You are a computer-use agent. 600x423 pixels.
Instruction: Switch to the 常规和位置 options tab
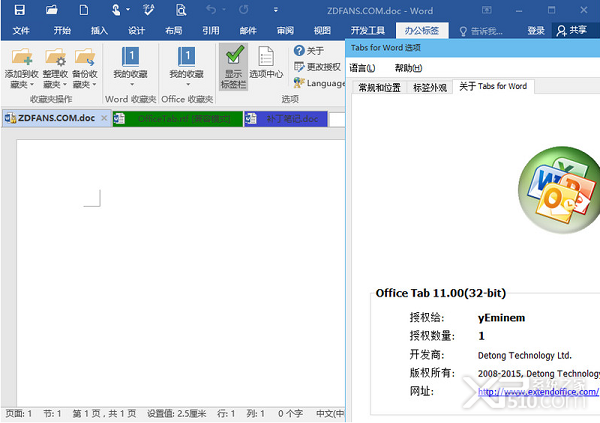(x=379, y=88)
